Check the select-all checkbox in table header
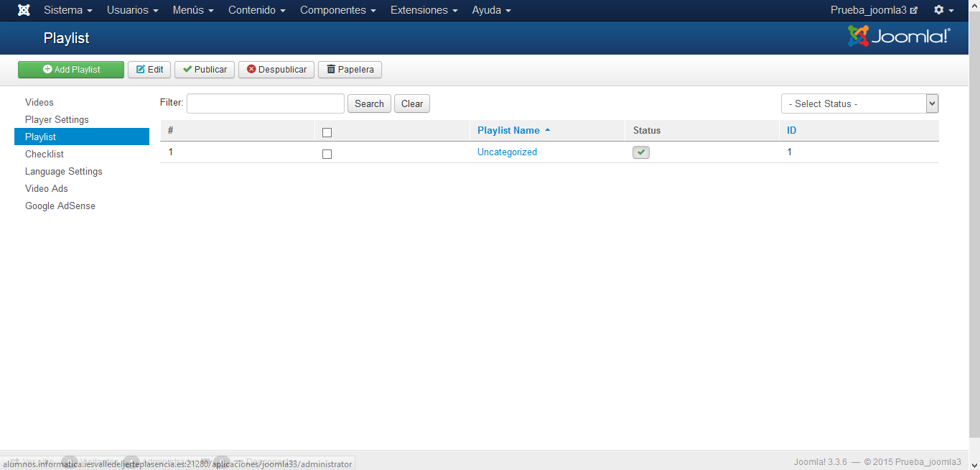This screenshot has height=470, width=980. (x=327, y=132)
